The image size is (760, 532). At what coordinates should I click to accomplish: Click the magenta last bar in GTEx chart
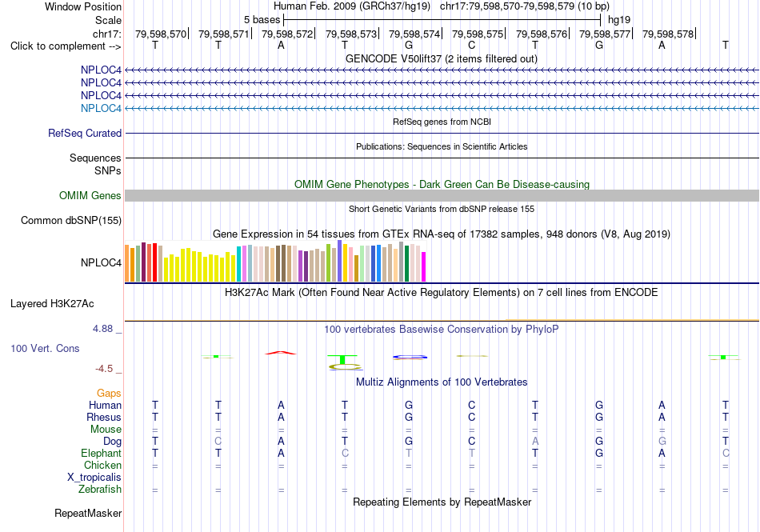424,267
